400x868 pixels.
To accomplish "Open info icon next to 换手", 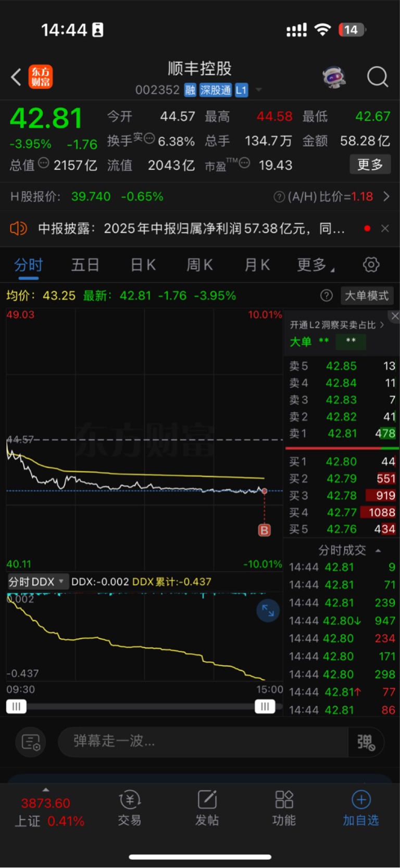I will (x=149, y=139).
